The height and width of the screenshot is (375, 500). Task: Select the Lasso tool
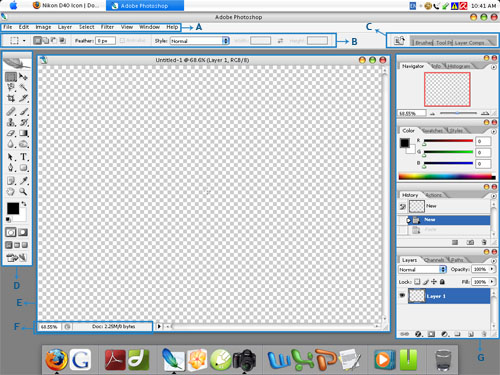[x=11, y=88]
